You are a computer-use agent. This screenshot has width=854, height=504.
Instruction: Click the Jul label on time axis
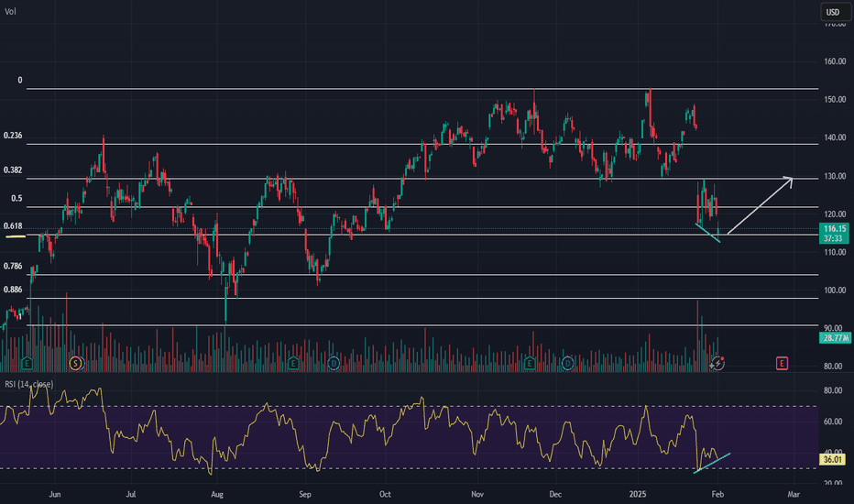[131, 494]
